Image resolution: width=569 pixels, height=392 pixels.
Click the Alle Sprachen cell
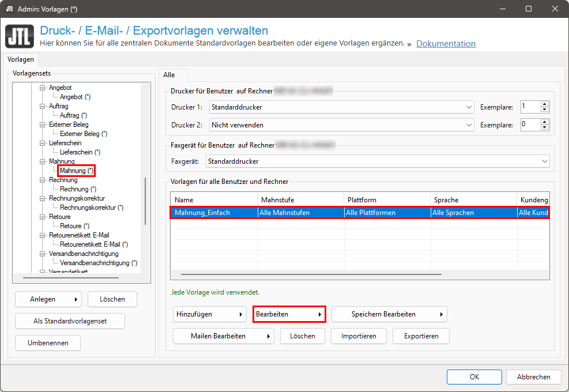(x=473, y=213)
